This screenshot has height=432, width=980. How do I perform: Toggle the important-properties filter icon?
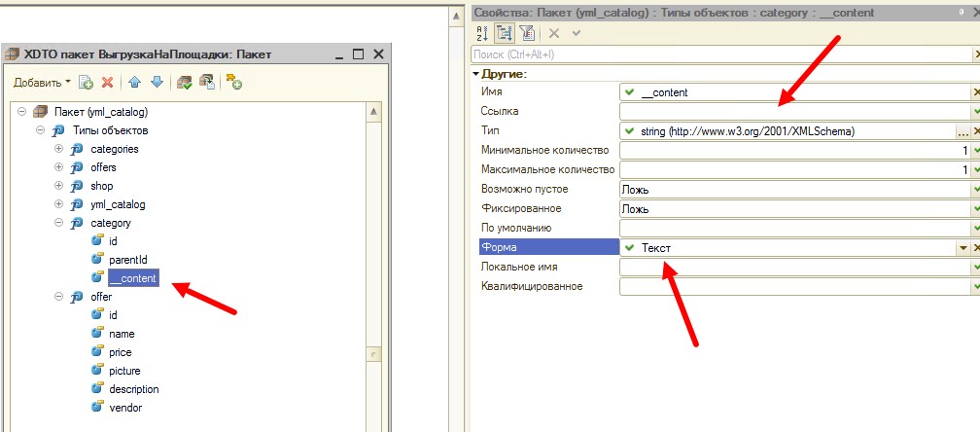click(526, 33)
